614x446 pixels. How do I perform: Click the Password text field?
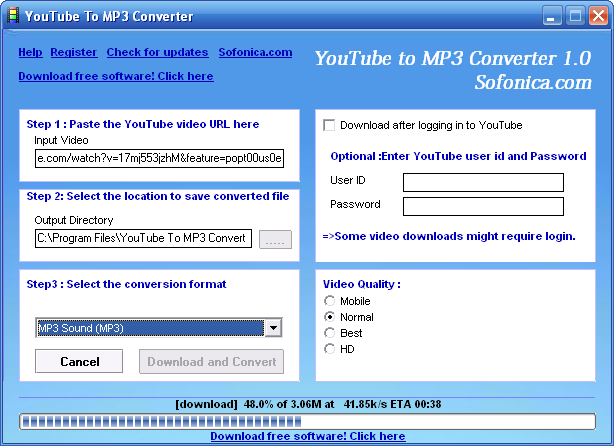(x=483, y=206)
